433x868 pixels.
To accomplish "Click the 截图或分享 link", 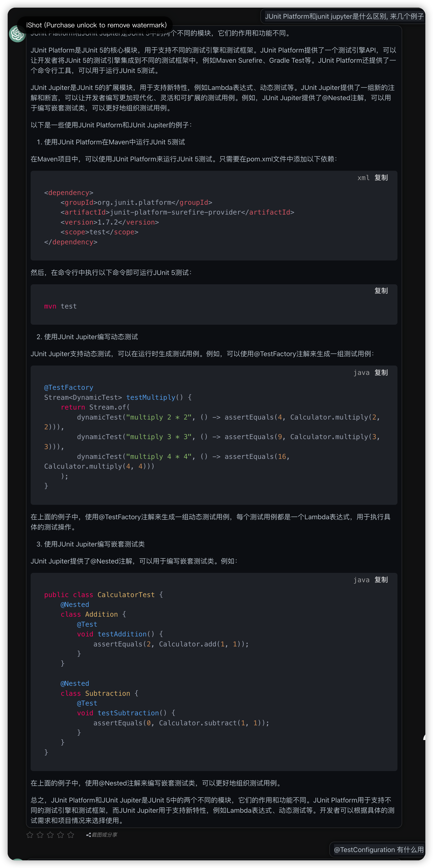I will coord(104,835).
